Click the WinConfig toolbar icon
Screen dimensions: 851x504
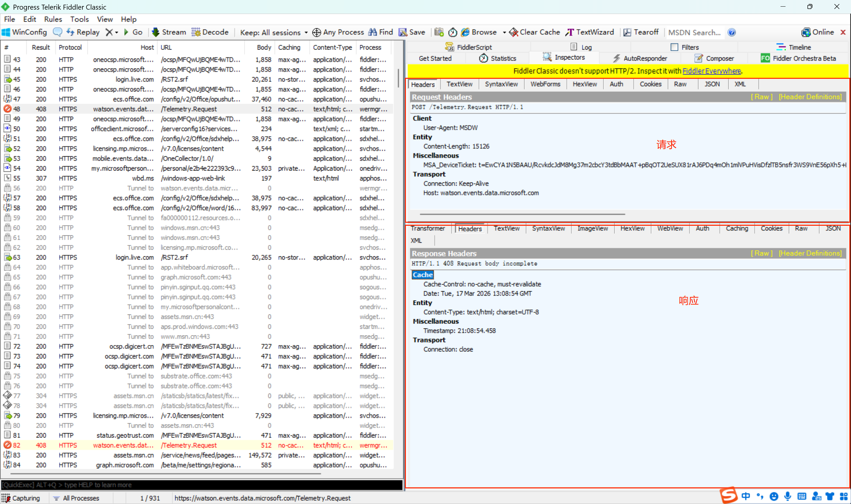(6, 32)
